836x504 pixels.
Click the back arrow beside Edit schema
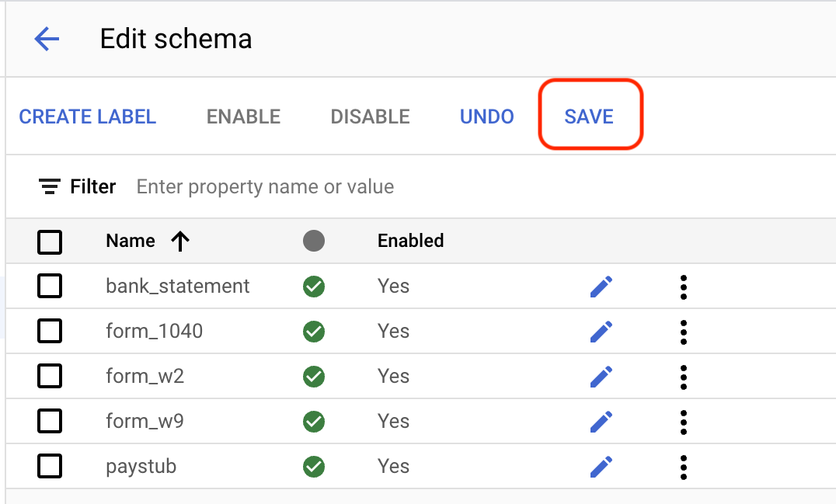[x=47, y=39]
